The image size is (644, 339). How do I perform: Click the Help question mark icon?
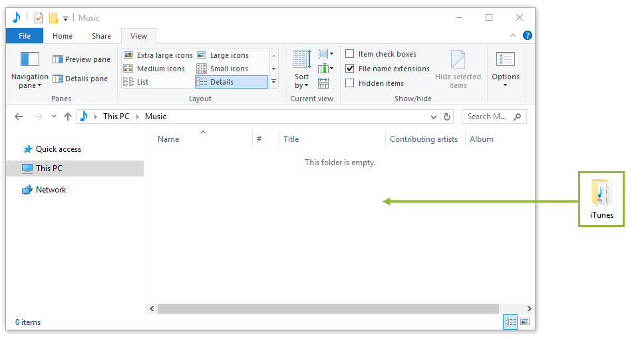(x=528, y=36)
